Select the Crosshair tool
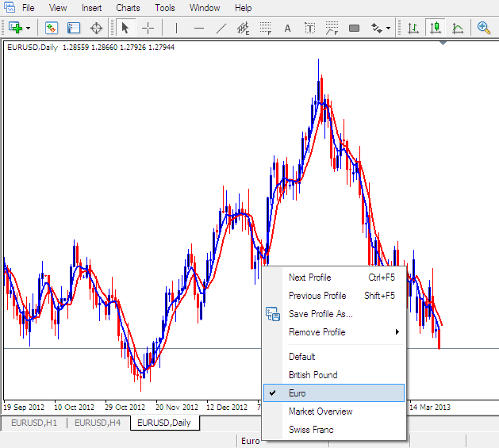The width and height of the screenshot is (499, 448). point(148,28)
